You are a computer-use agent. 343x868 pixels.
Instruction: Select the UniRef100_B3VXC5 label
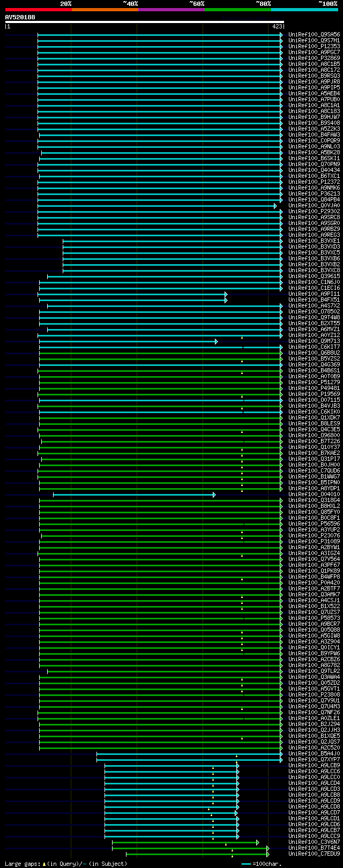(314, 253)
